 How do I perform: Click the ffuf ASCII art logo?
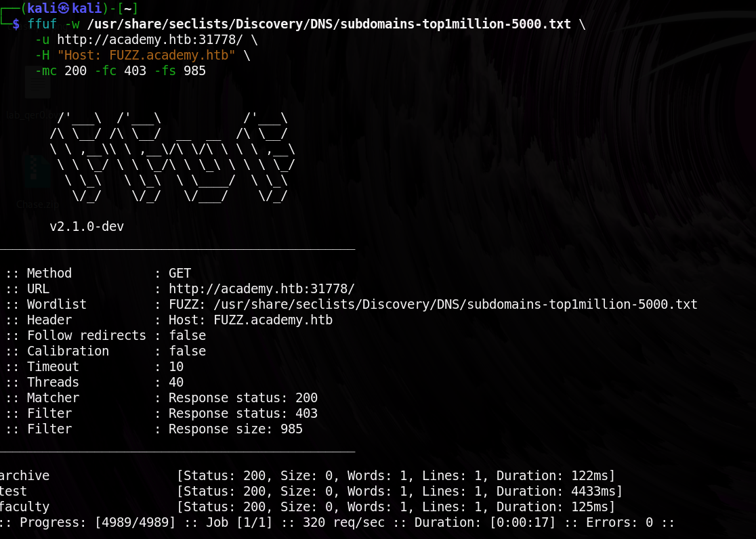click(x=172, y=157)
